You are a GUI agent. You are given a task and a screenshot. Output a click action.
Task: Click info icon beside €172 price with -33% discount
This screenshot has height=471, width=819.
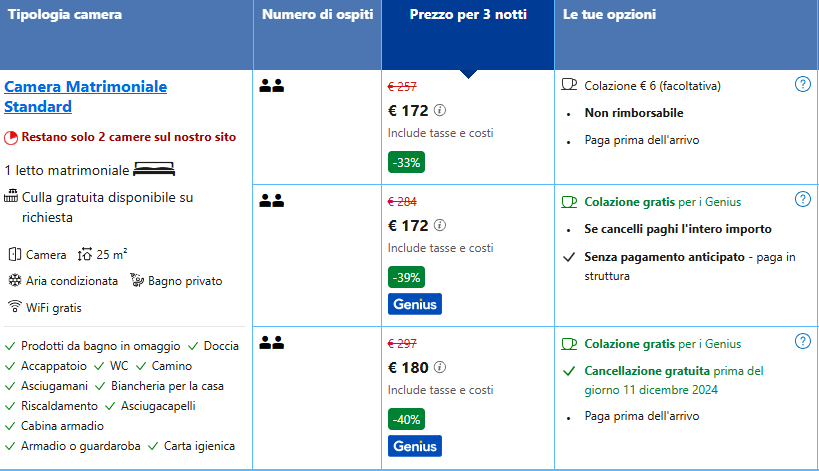440,111
